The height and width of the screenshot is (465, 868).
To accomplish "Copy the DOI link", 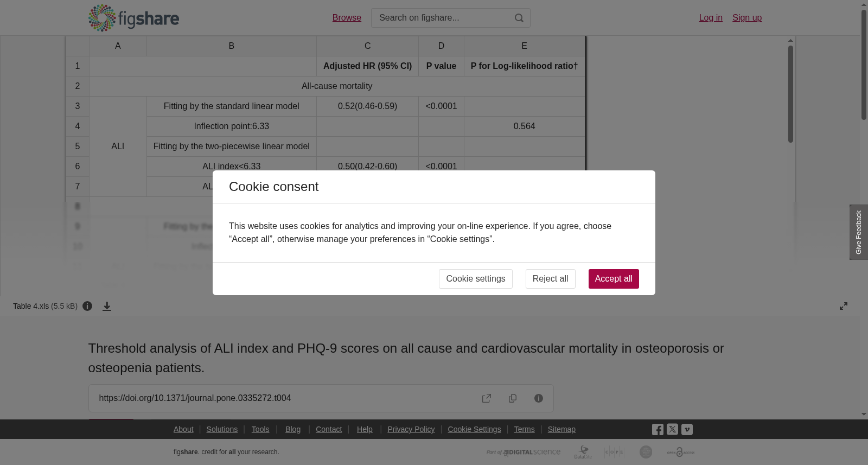I will [x=513, y=398].
